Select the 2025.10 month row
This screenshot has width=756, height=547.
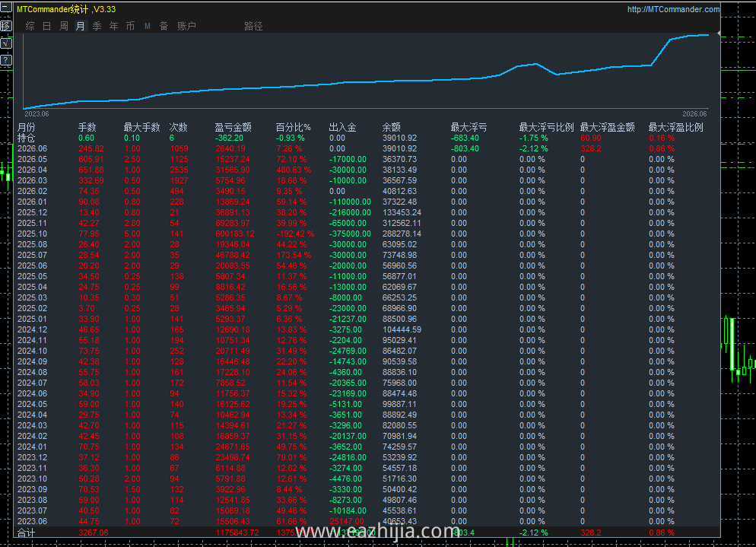coord(32,234)
